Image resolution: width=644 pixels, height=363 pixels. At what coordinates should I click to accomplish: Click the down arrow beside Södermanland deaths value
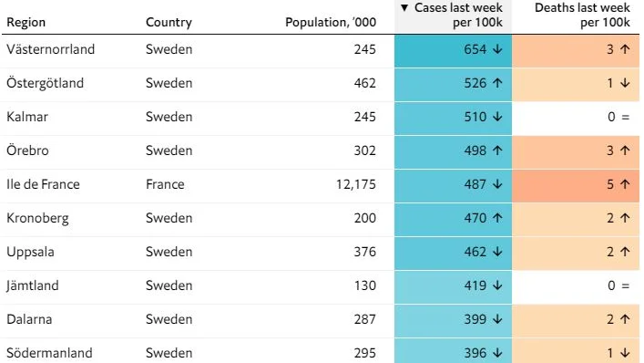(625, 353)
